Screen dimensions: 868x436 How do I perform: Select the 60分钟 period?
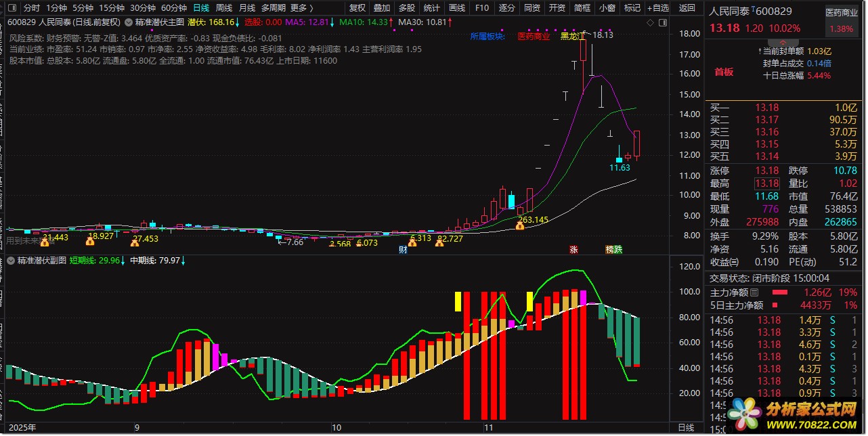[174, 8]
